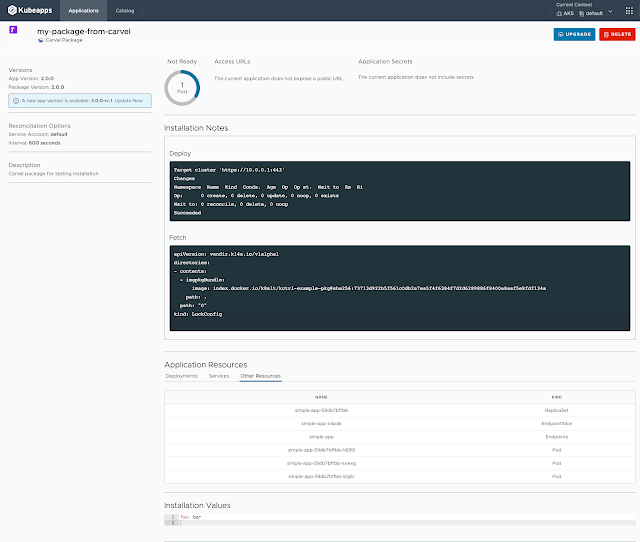Viewport: 640px width, 542px height.
Task: Click the Kind column header
Action: point(555,397)
